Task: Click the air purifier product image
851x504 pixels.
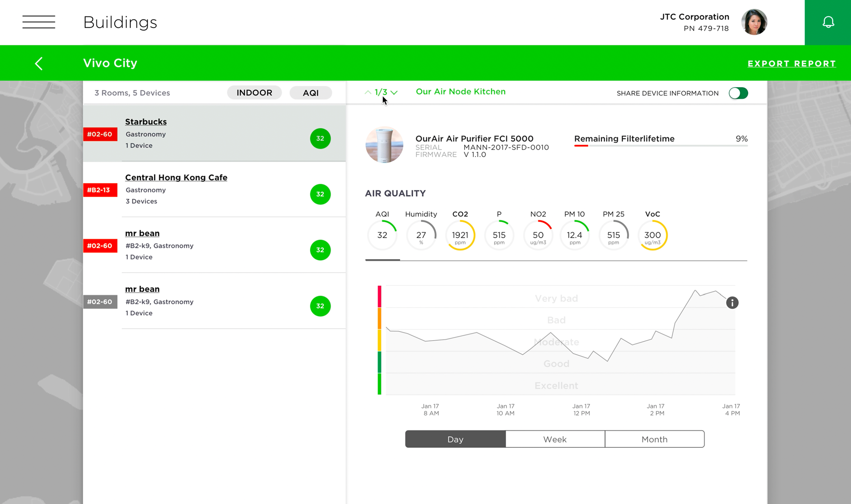Action: (x=384, y=145)
